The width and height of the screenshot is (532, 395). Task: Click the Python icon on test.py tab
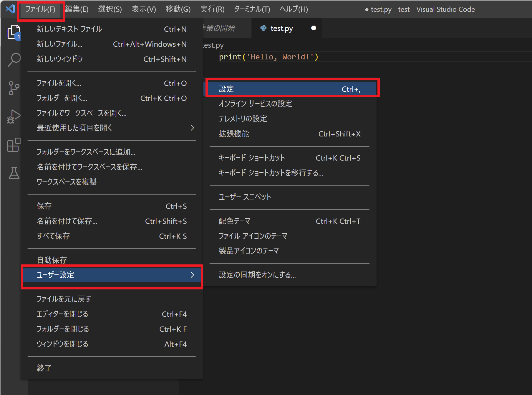pyautogui.click(x=263, y=28)
